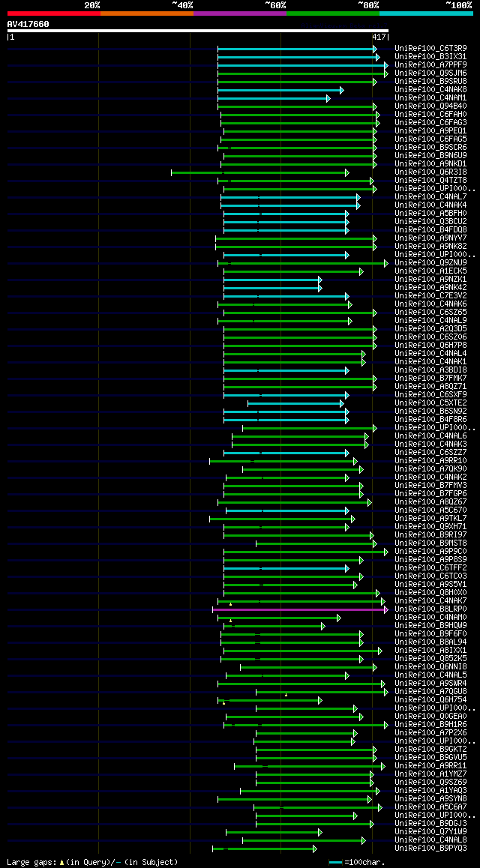
Task: Click the =100char. scale legend text
Action: [364, 863]
